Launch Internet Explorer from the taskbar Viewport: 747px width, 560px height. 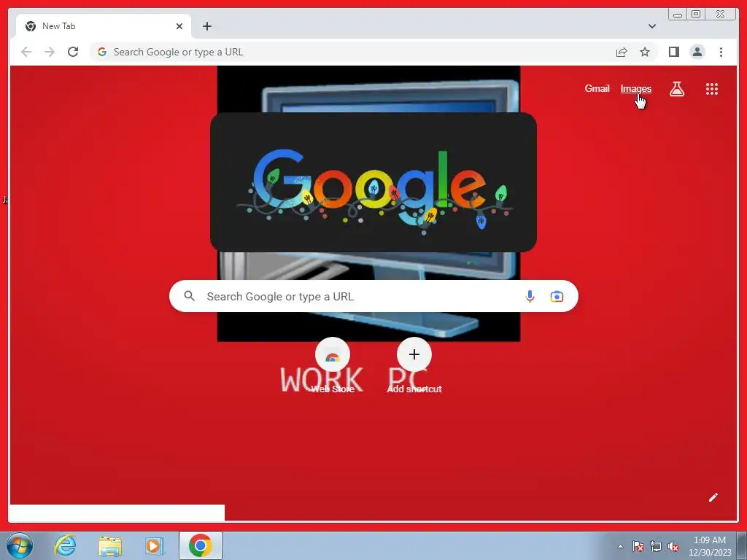pos(65,545)
